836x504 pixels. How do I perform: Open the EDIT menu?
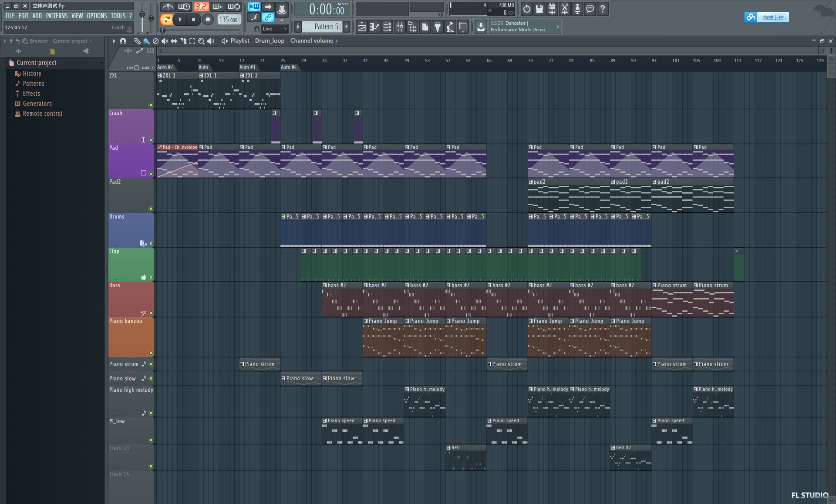(x=23, y=16)
